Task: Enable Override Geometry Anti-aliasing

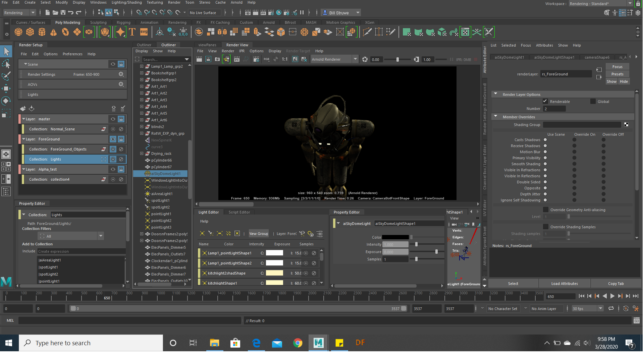Action: point(546,209)
